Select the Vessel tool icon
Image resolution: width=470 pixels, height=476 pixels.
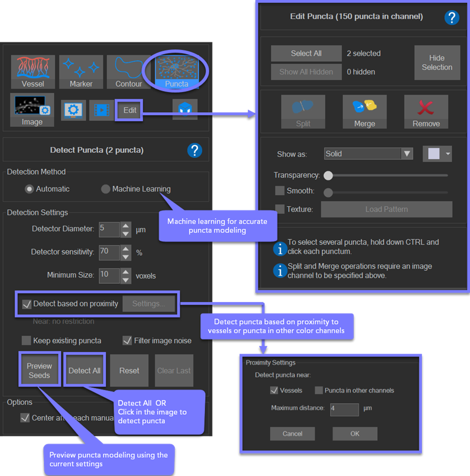coord(32,72)
